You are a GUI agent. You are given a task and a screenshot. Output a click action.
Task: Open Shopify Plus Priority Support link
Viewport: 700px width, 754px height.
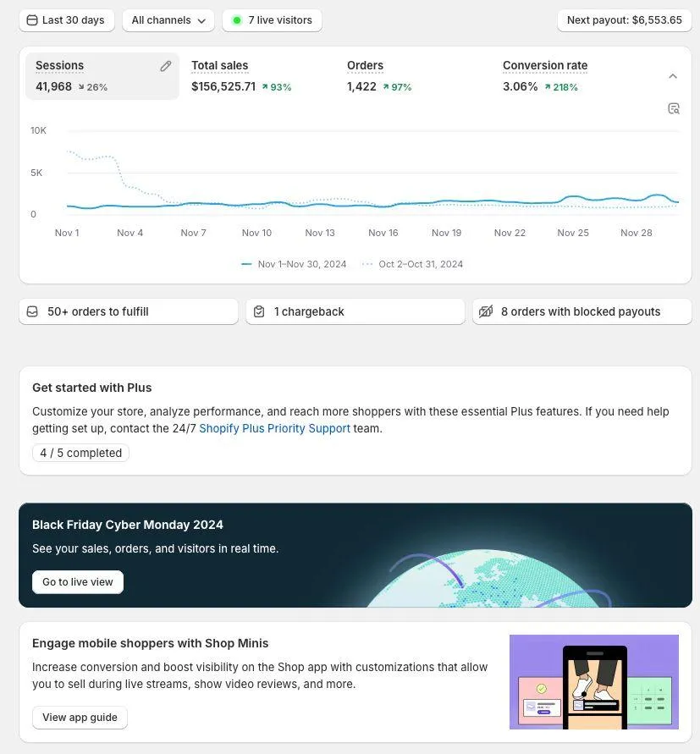275,428
